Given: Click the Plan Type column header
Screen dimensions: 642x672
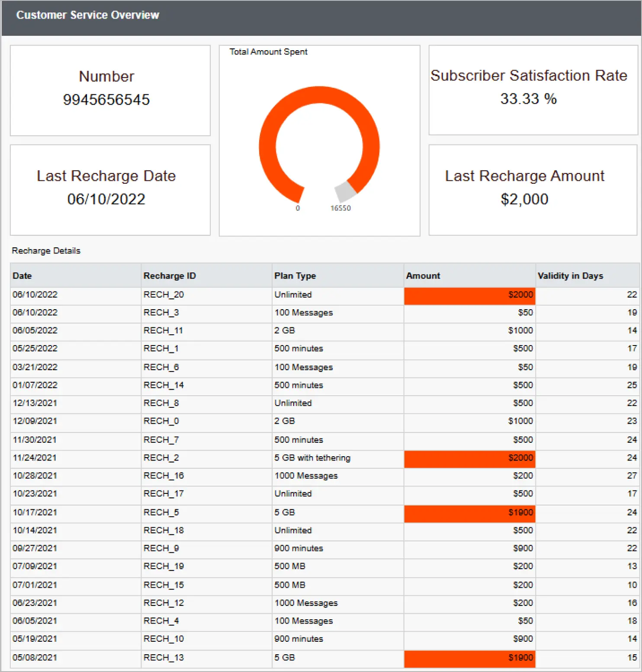Looking at the screenshot, I should tap(295, 275).
